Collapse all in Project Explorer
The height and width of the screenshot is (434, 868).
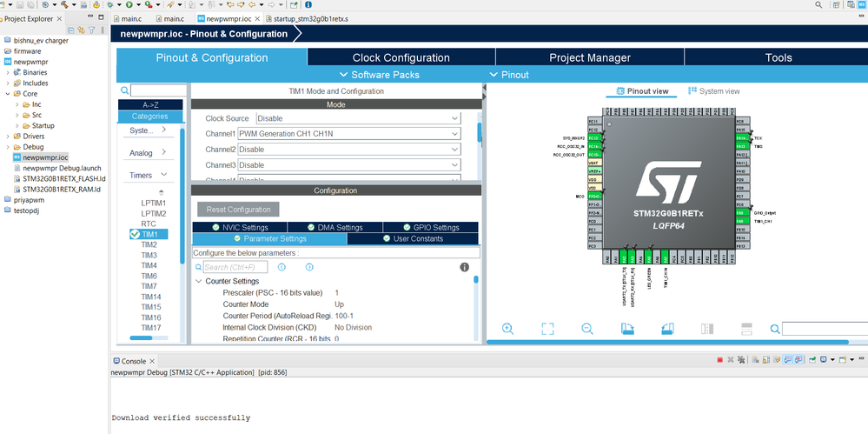(71, 30)
